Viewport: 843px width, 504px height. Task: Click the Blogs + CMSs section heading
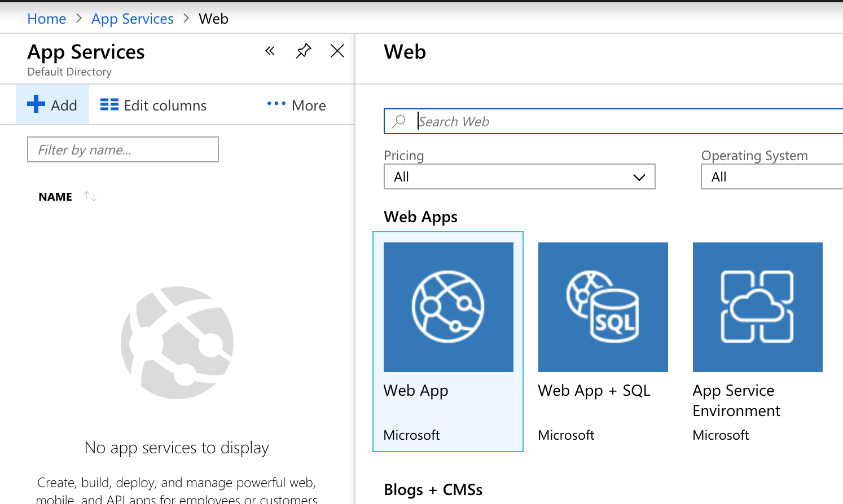433,490
